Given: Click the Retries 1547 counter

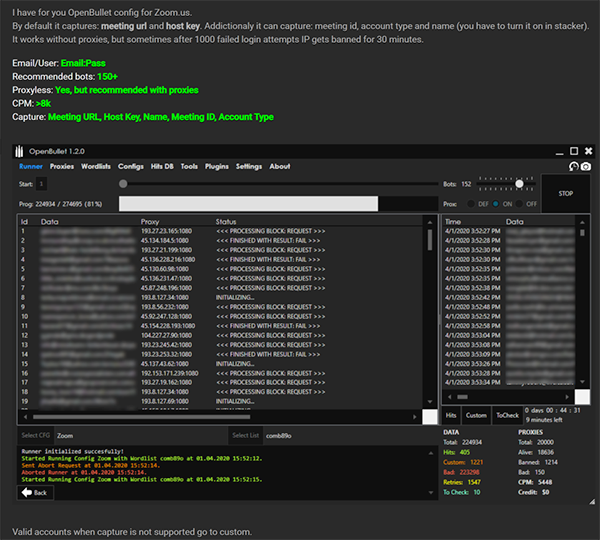Looking at the screenshot, I should pos(462,482).
